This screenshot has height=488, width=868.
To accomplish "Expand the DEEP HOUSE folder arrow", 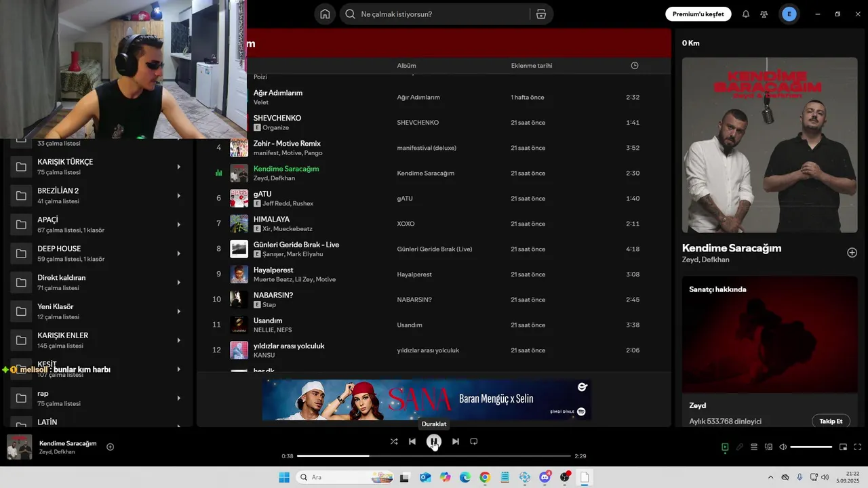I will (x=179, y=253).
